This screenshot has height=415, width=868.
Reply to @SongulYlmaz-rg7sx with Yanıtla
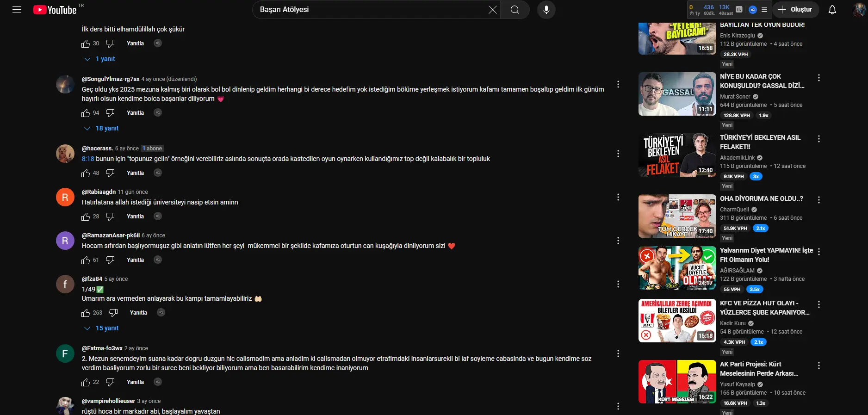[135, 113]
